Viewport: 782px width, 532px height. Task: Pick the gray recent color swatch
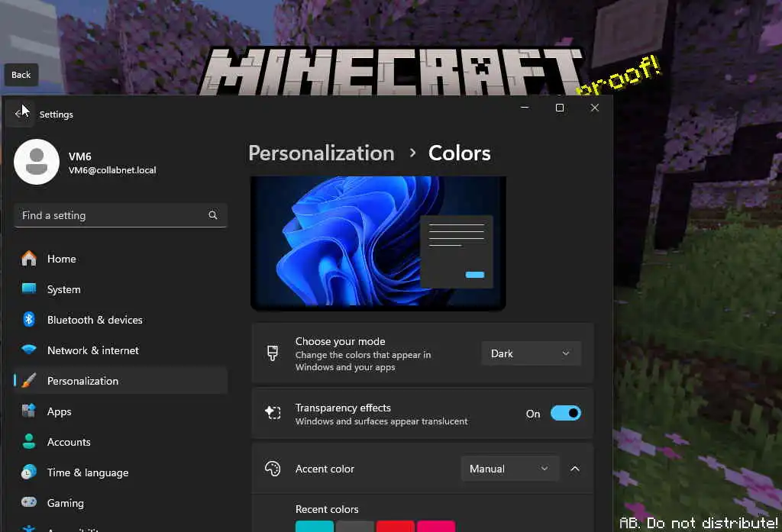click(354, 526)
